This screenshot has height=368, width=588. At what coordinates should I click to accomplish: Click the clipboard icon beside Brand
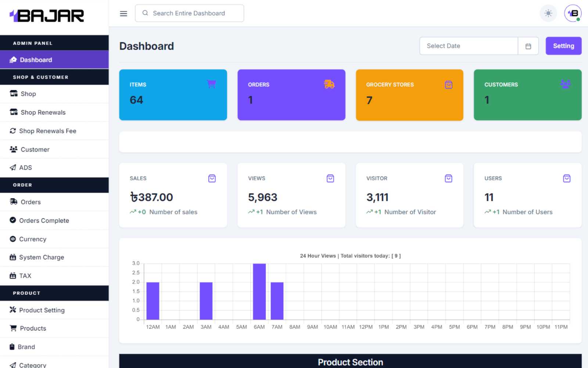point(12,347)
